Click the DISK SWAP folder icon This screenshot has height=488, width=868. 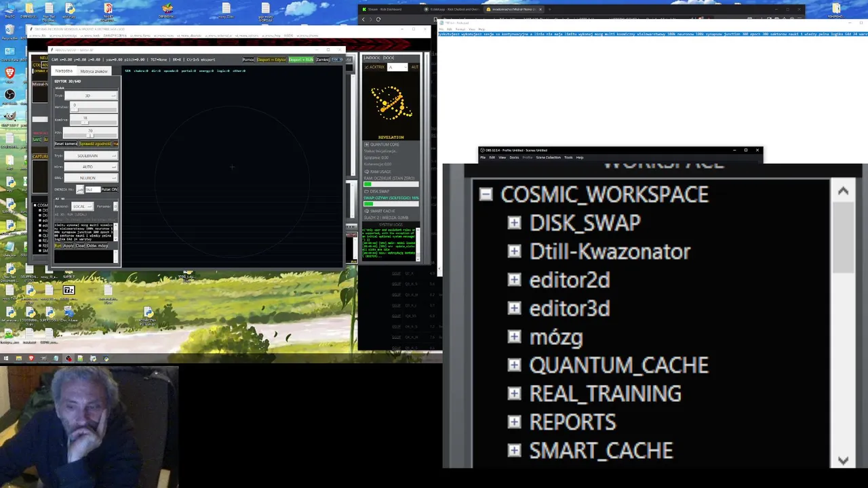point(366,191)
